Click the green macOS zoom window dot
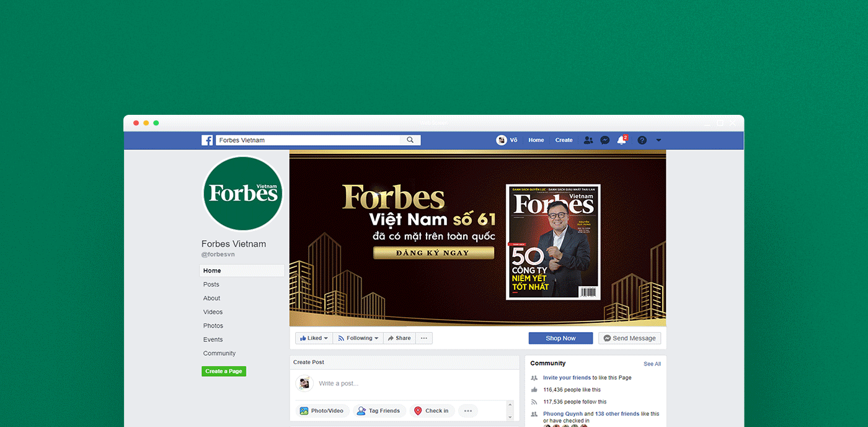 click(156, 123)
